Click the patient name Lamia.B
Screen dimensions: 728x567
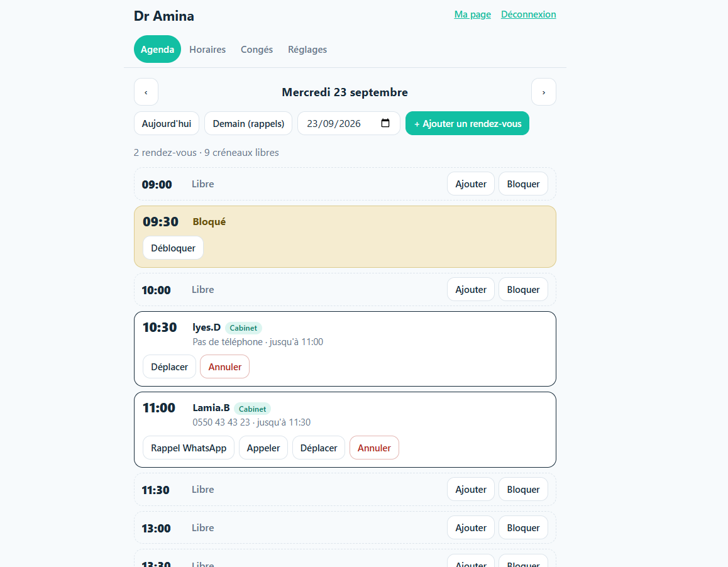211,408
